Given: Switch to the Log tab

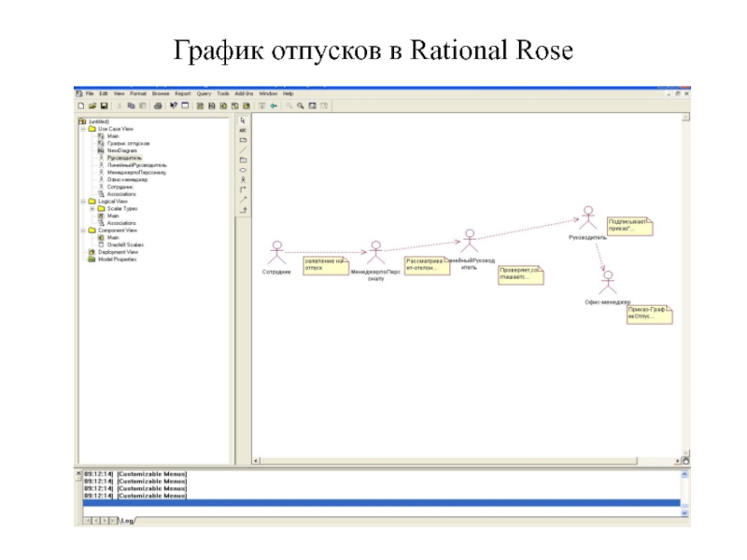Looking at the screenshot, I should click(x=128, y=521).
